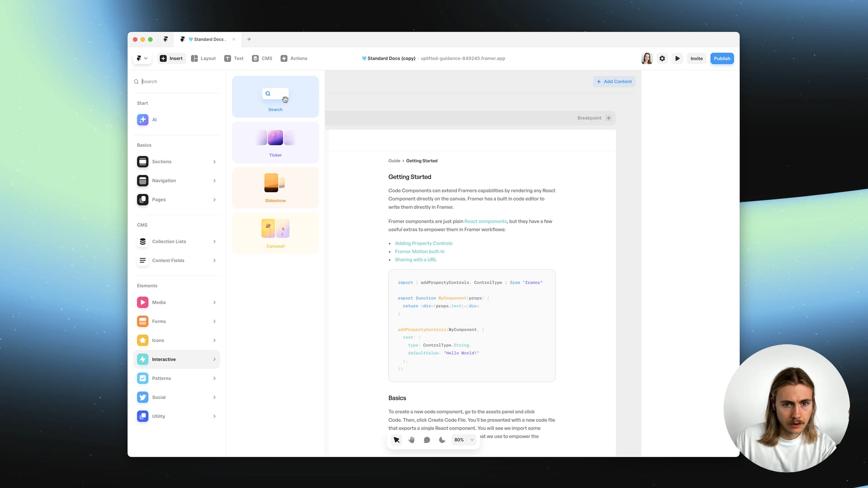Select the hand pan tool
Image resolution: width=868 pixels, height=488 pixels.
[411, 440]
